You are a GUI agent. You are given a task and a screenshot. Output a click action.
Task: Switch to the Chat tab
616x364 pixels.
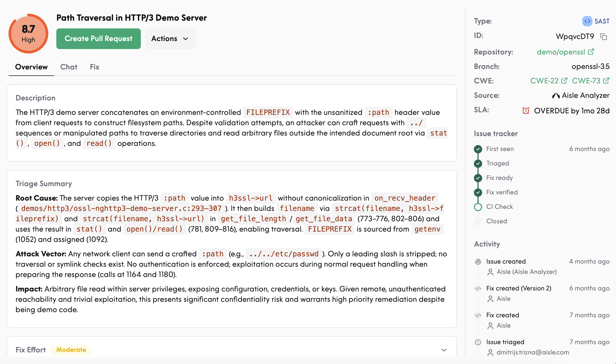tap(69, 67)
